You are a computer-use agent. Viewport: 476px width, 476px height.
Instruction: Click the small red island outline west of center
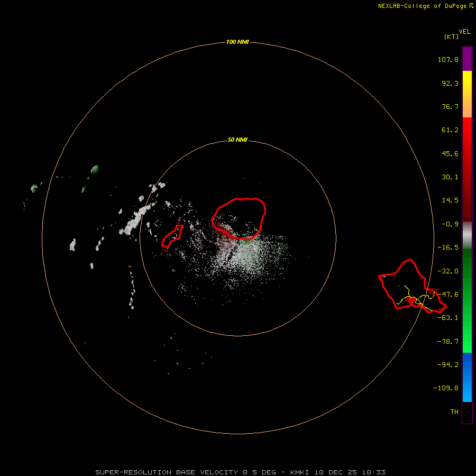click(x=172, y=237)
